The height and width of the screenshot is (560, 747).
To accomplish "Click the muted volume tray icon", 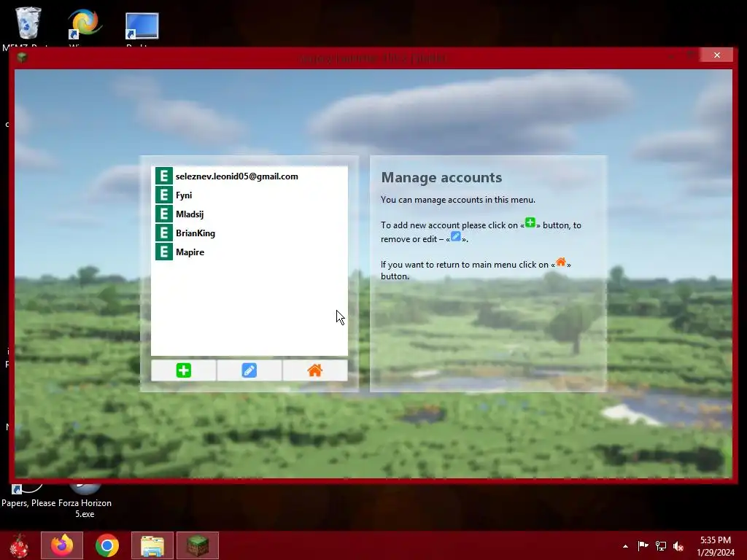I will (x=678, y=545).
